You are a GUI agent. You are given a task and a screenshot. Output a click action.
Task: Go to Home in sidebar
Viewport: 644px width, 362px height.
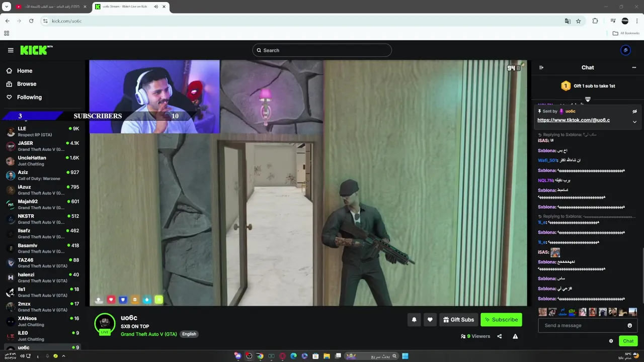[20, 71]
